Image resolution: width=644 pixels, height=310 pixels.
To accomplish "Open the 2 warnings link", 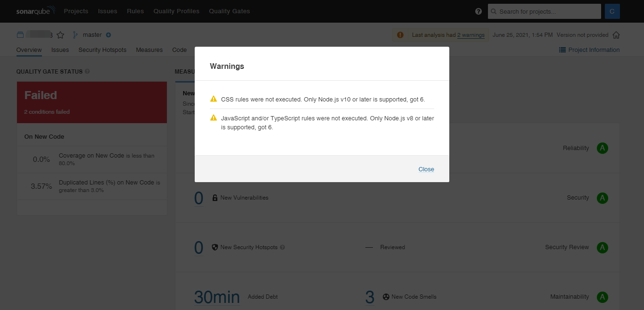I will click(471, 34).
